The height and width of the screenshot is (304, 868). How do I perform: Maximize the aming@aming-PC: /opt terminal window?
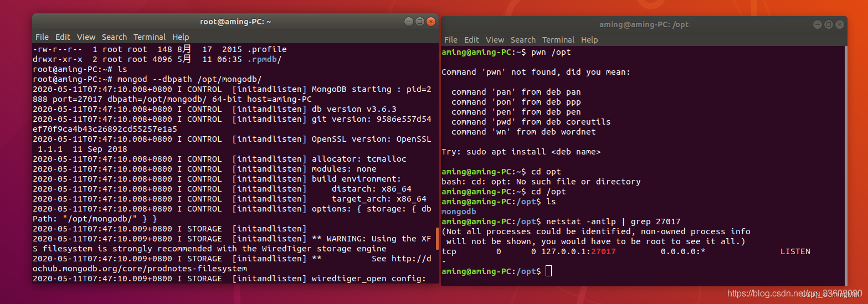point(829,24)
